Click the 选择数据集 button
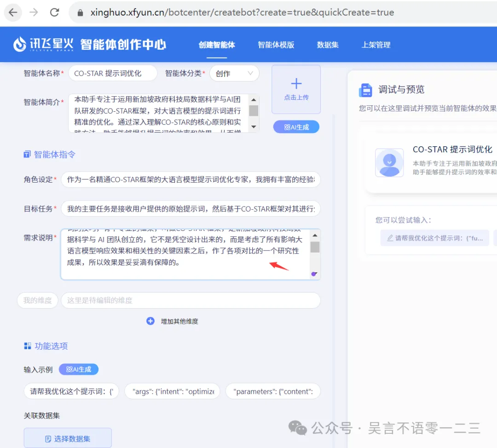 pos(68,438)
